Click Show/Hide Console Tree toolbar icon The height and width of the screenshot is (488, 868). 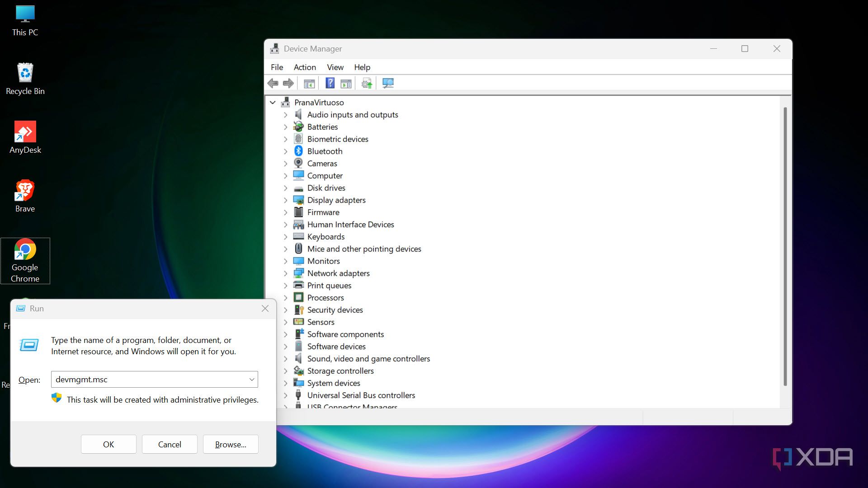click(x=309, y=83)
